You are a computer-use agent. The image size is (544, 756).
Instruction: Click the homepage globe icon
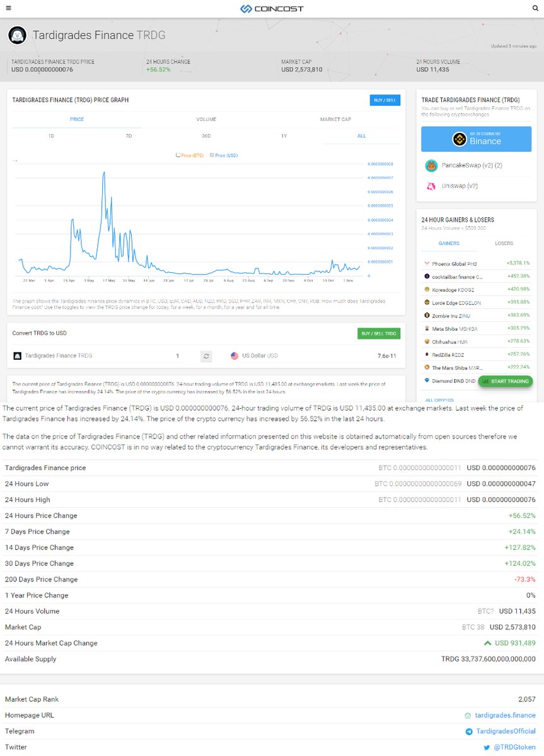467,716
